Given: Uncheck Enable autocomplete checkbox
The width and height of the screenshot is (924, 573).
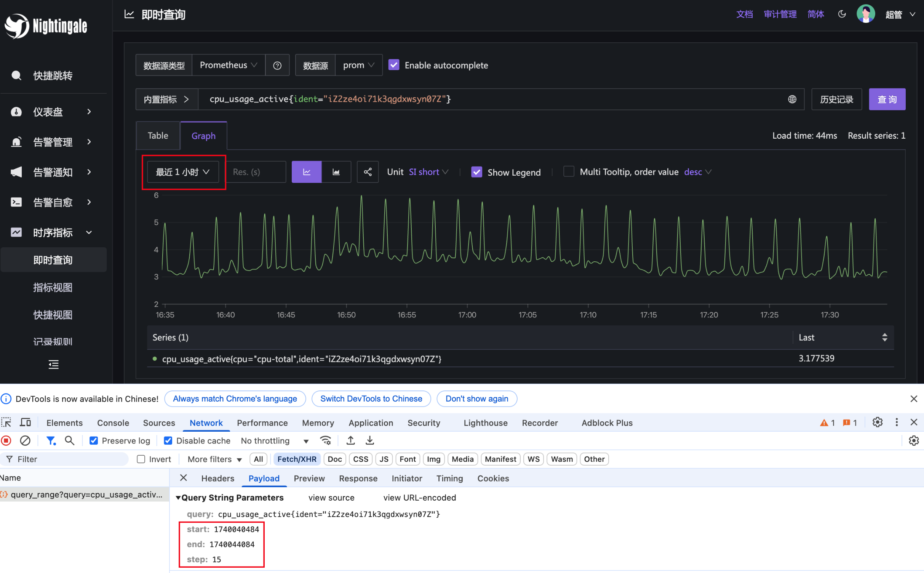Looking at the screenshot, I should click(394, 65).
